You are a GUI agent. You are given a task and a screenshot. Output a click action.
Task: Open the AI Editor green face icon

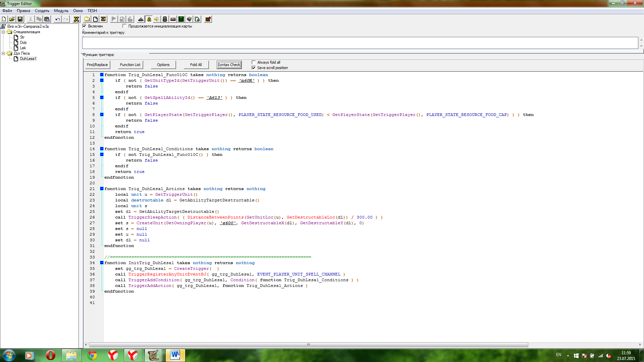point(181,19)
